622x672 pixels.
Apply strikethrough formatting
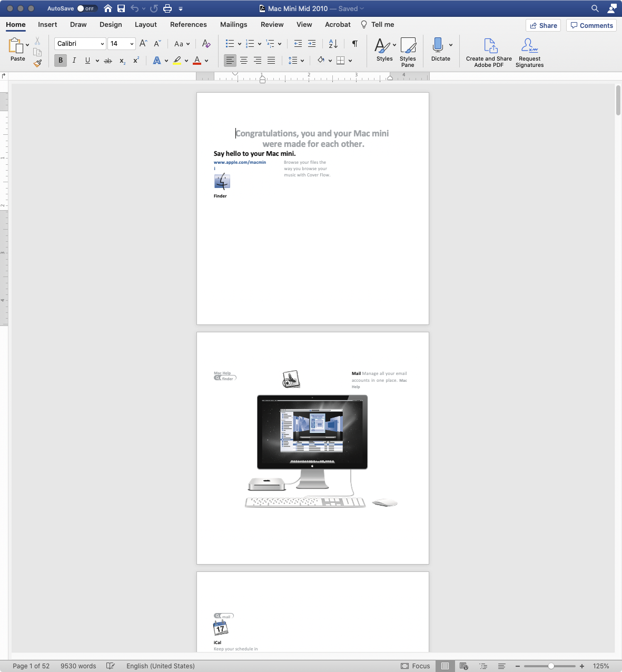(108, 61)
